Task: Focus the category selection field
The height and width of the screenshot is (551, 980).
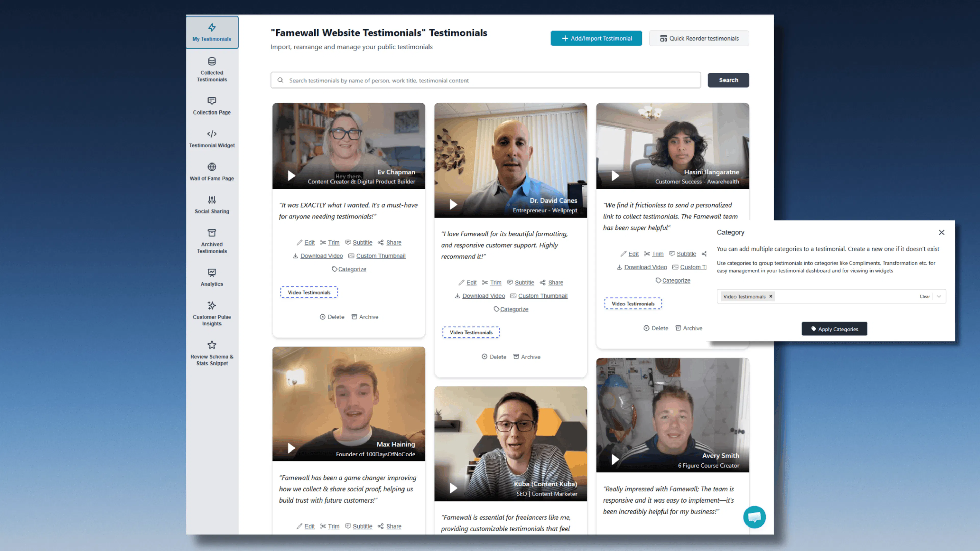Action: pos(831,297)
